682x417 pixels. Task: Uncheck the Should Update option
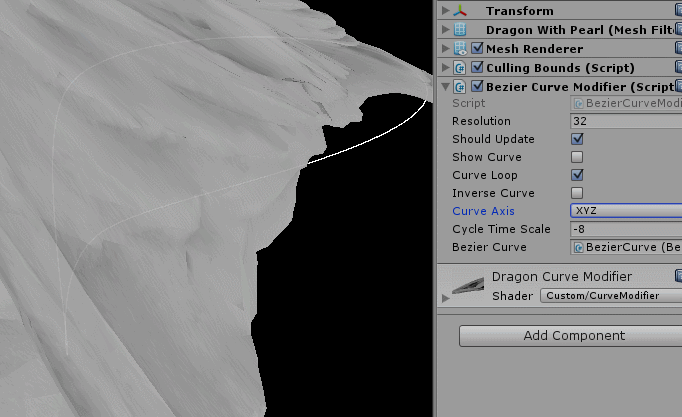click(x=577, y=139)
